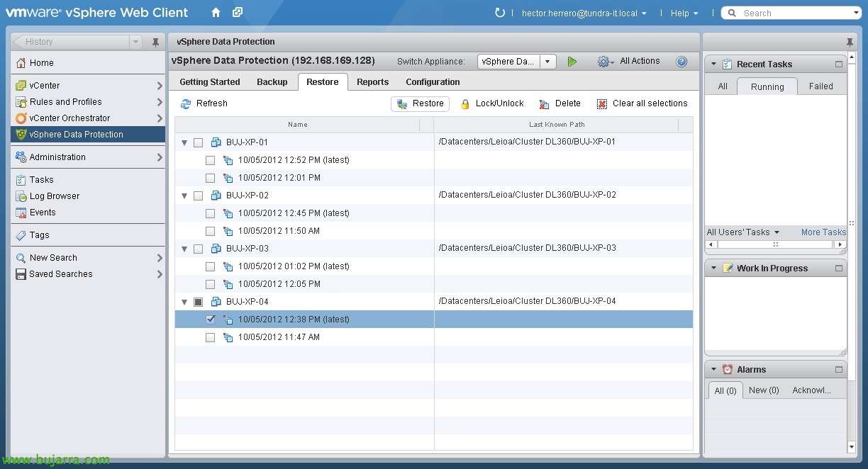Check the 10/05/2012 01:02 PM backup checkbox
868x469 pixels.
click(x=211, y=266)
